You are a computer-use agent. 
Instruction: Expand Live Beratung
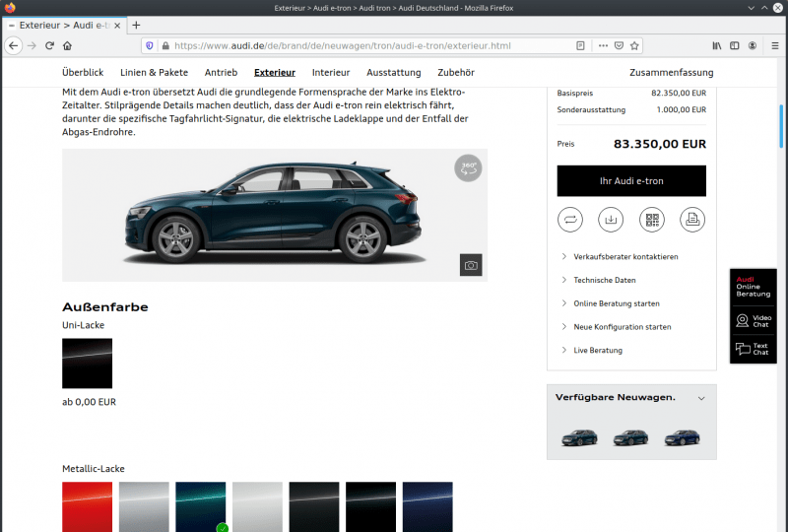tap(592, 351)
